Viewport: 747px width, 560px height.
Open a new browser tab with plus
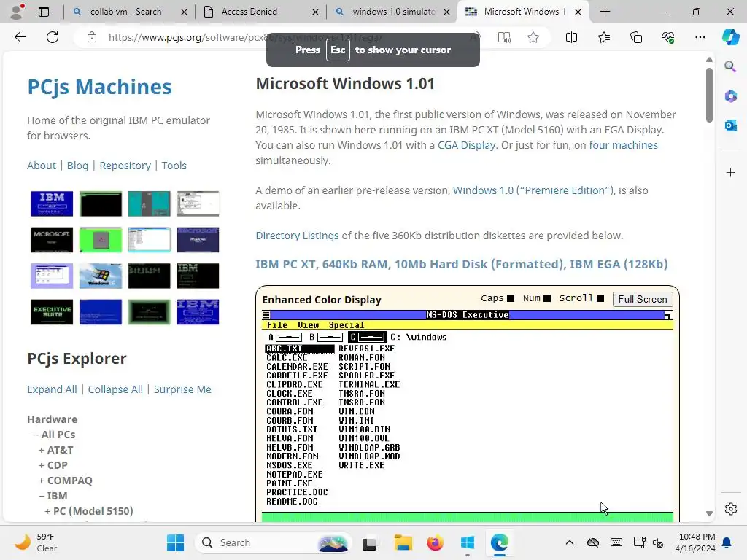pos(605,12)
